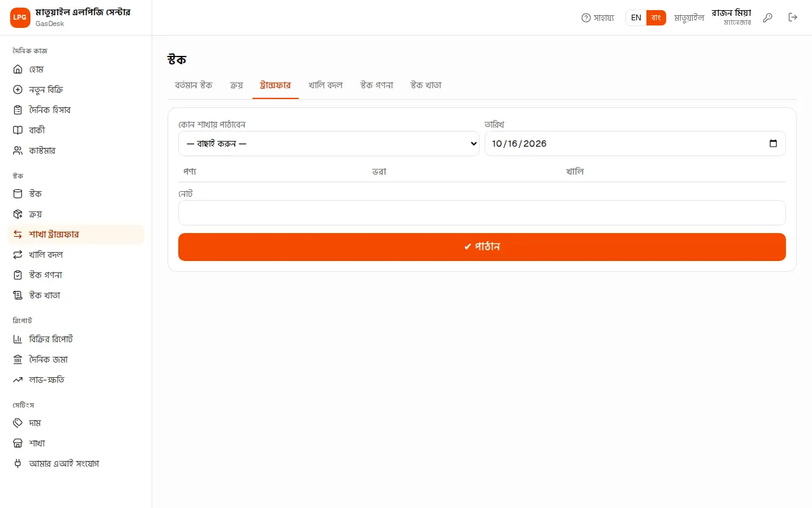Click the নোট input field
The image size is (812, 508).
(482, 213)
